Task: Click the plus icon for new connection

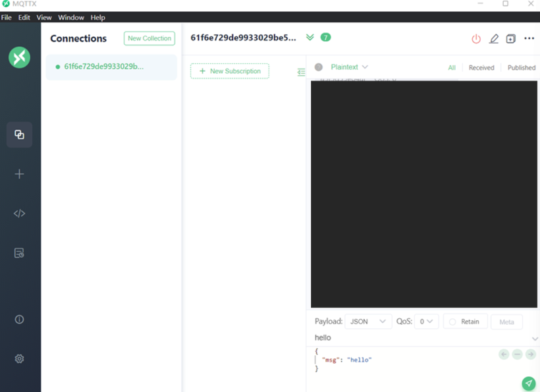Action: 19,174
